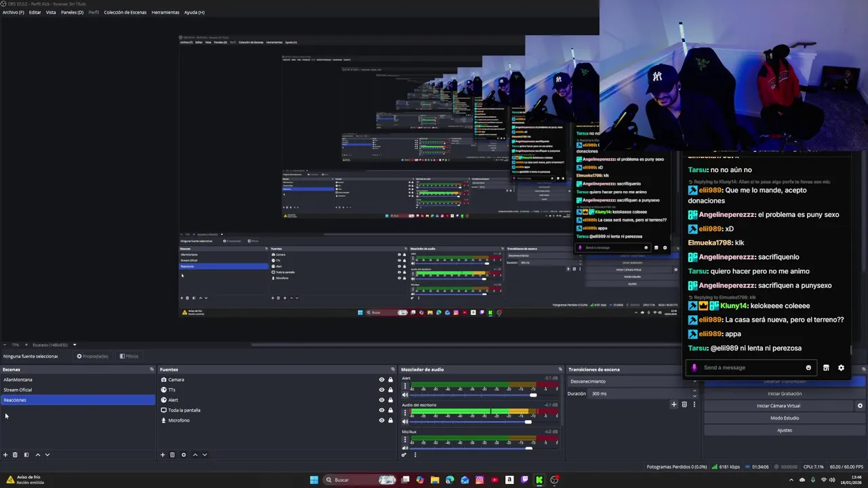Click the Send a message chat field
The image size is (868, 488).
pos(753,368)
